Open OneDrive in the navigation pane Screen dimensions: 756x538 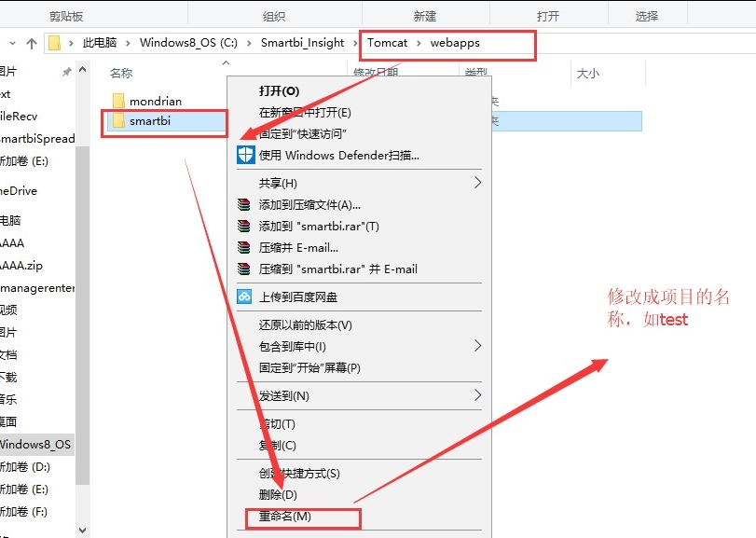coord(19,190)
